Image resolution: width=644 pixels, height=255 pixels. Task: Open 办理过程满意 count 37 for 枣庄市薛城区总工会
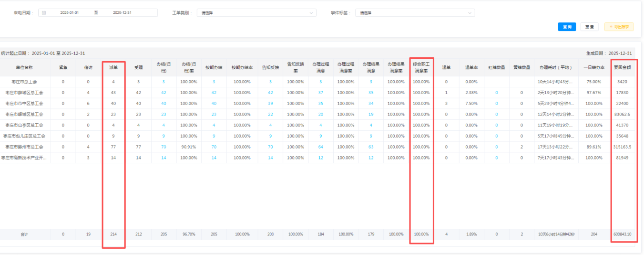tap(321, 93)
